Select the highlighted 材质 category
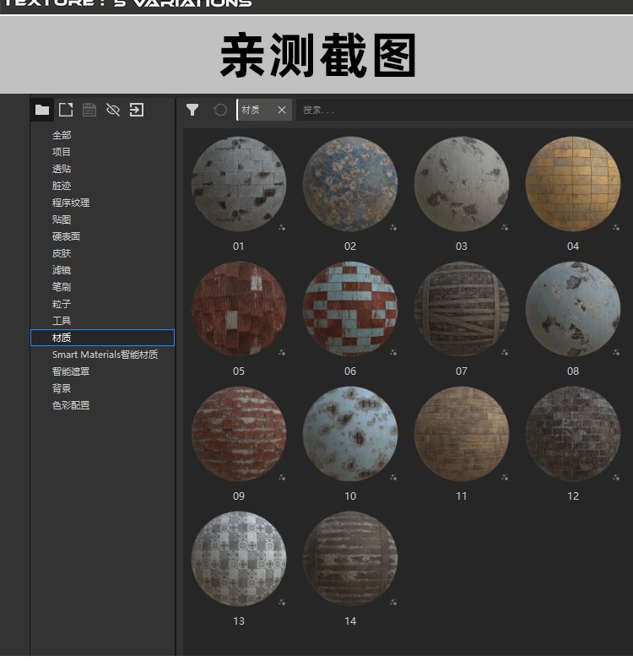This screenshot has height=672, width=633. (102, 338)
